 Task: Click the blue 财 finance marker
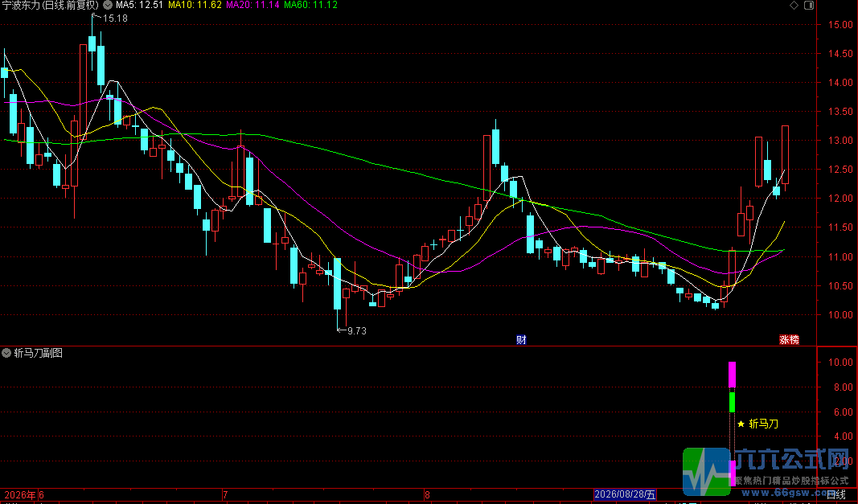521,340
